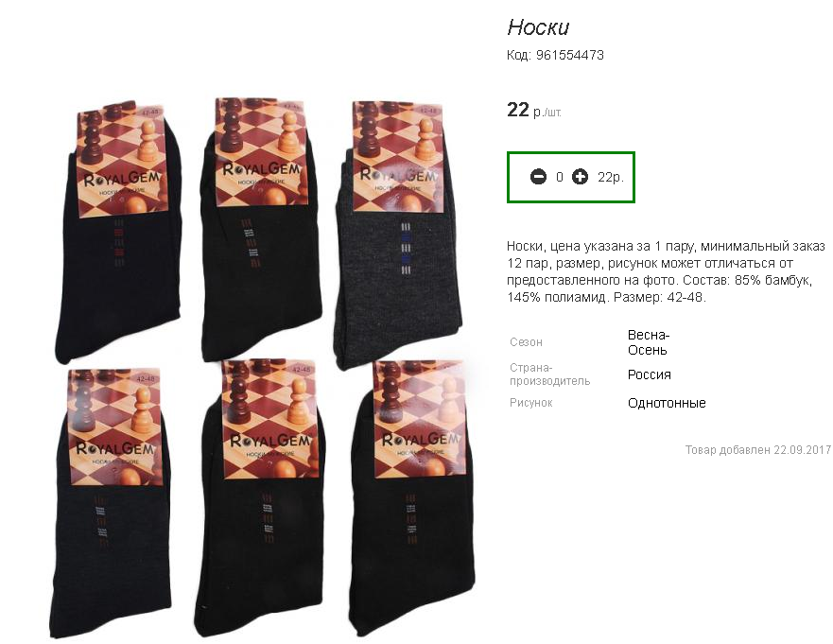Screen dimensions: 833x644
Task: Decrease sock quantity with minus icon
Action: 538,177
